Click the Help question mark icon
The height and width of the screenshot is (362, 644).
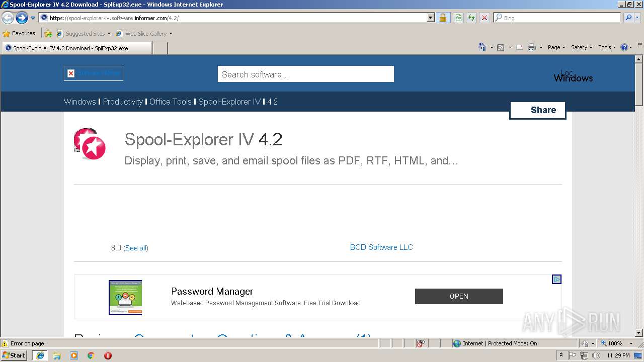coord(624,47)
